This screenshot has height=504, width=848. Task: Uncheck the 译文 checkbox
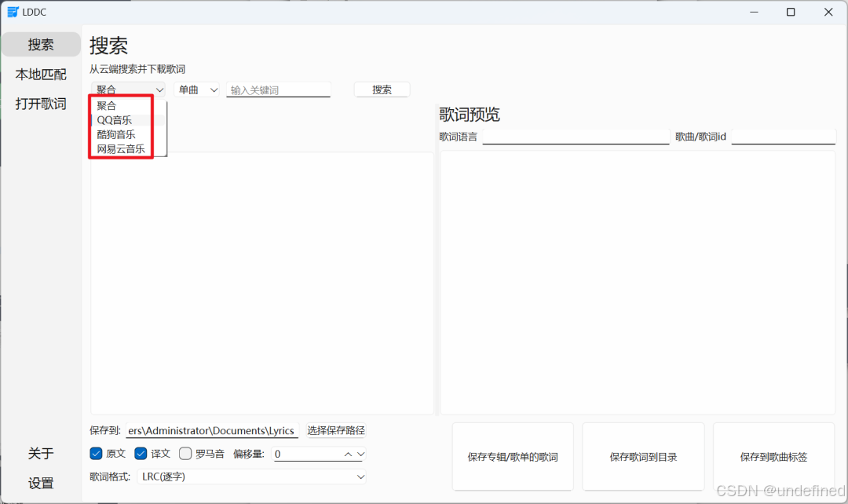[141, 454]
